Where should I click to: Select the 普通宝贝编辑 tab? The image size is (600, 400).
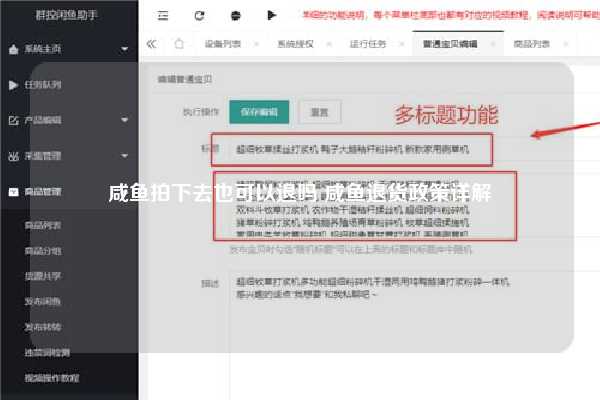pyautogui.click(x=450, y=44)
